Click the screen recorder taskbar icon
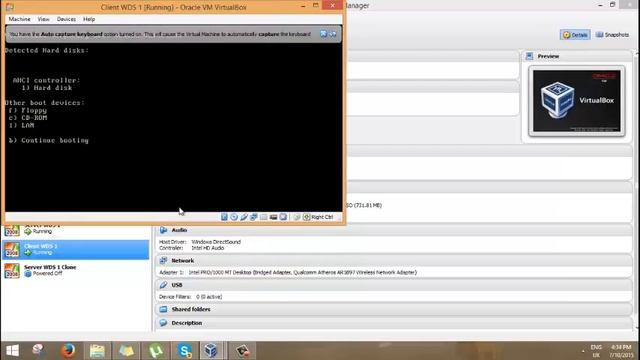Viewport: 640px width, 360px height. point(242,351)
